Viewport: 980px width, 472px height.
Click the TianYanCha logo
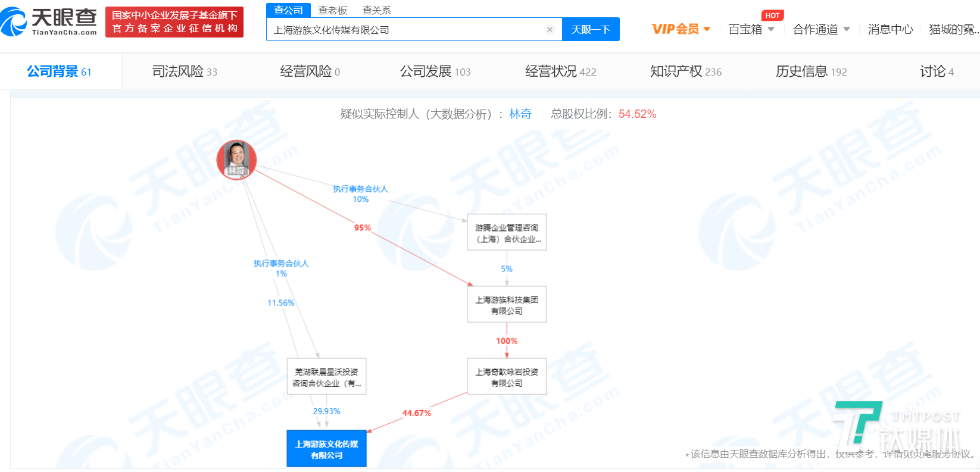click(x=49, y=21)
